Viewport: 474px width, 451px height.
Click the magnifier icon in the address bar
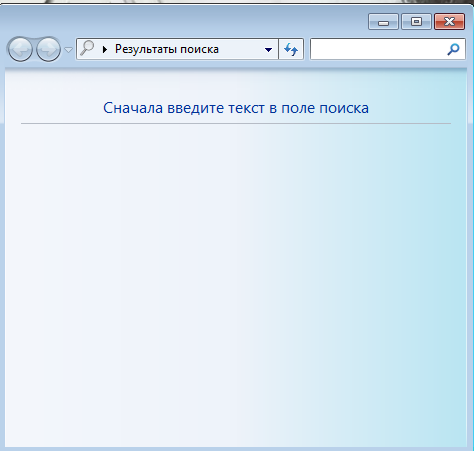tap(87, 48)
